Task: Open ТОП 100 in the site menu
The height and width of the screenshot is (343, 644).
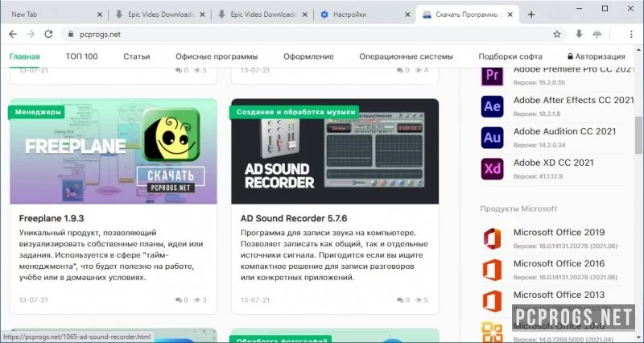Action: click(x=82, y=56)
